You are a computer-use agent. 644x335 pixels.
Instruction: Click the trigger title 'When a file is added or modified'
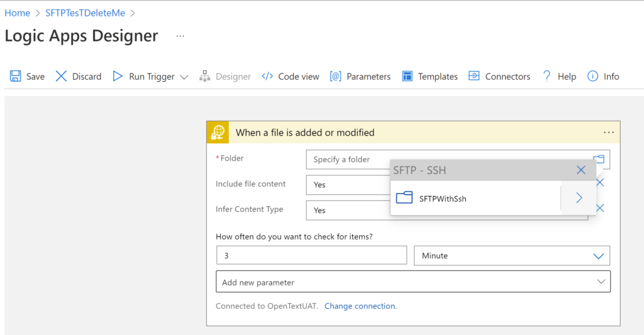tap(305, 133)
